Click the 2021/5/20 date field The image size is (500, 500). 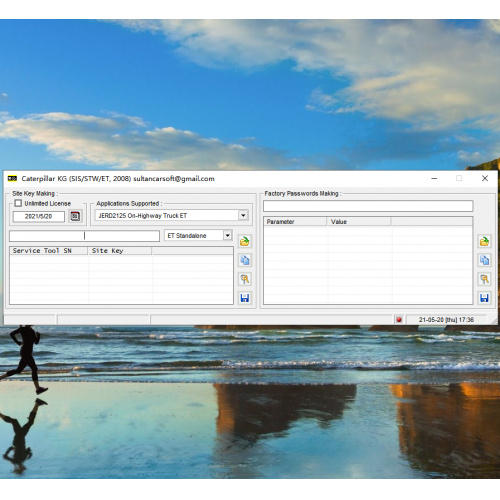click(x=39, y=216)
